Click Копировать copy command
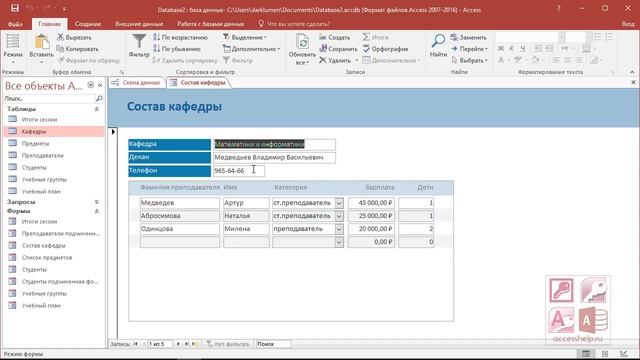This screenshot has height=360, width=640. 78,49
